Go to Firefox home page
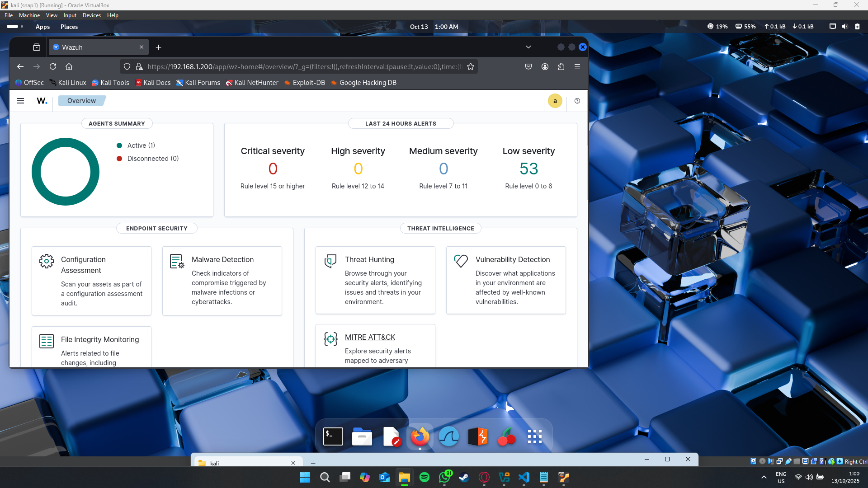The image size is (868, 488). pos(69,66)
